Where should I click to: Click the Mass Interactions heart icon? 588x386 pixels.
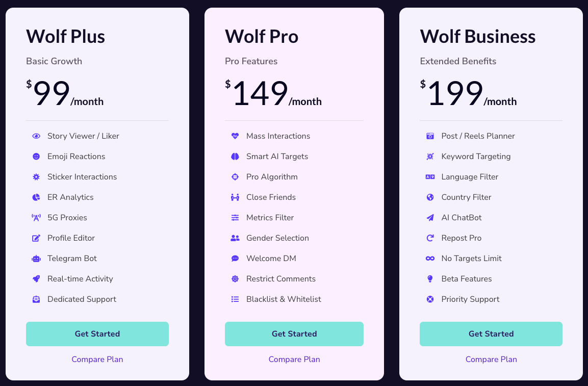tap(235, 136)
